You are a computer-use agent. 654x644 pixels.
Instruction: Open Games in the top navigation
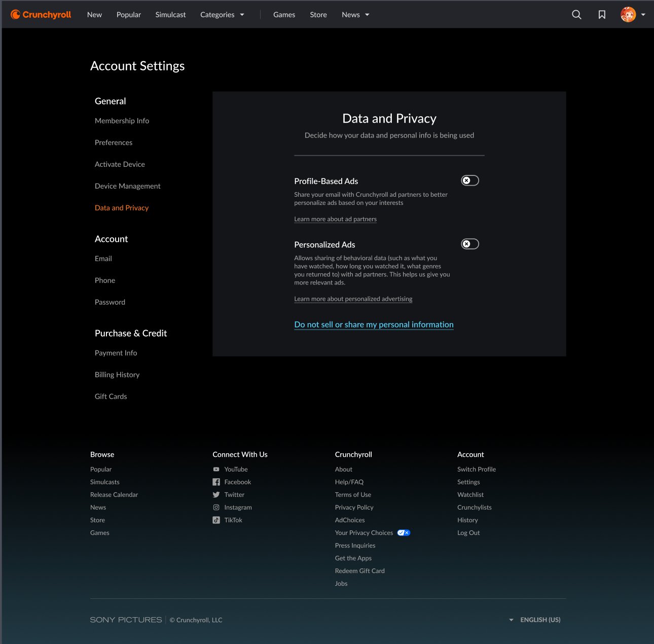(x=284, y=15)
